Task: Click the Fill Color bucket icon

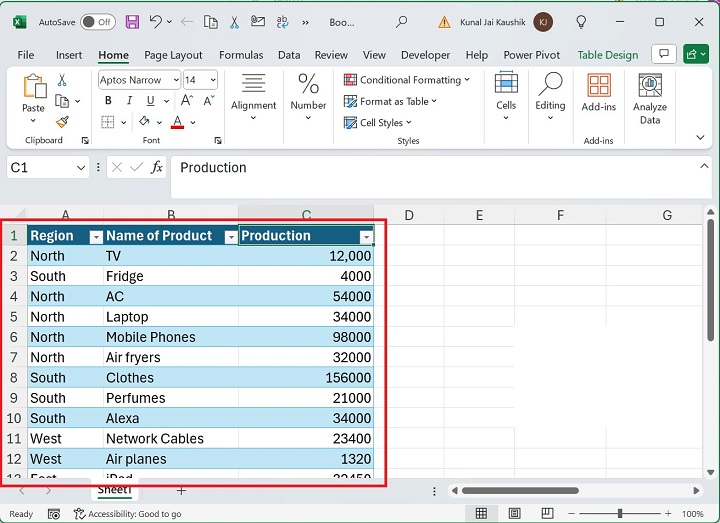Action: click(144, 121)
